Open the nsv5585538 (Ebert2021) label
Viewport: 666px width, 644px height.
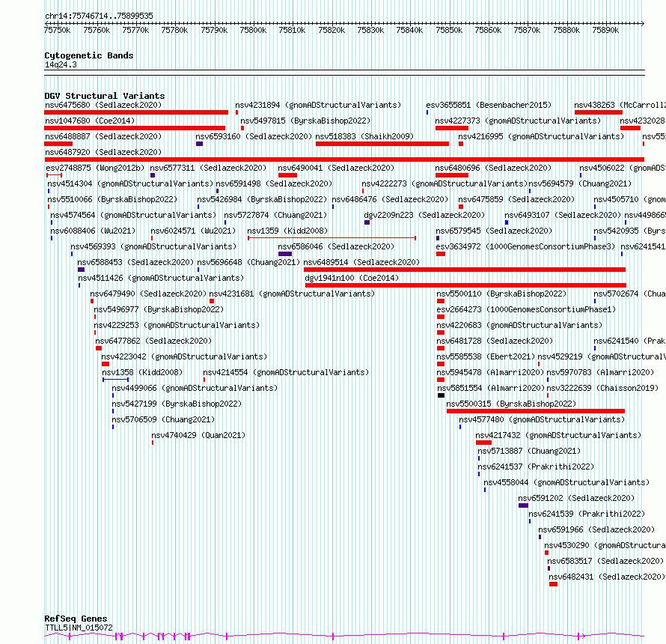pyautogui.click(x=486, y=356)
